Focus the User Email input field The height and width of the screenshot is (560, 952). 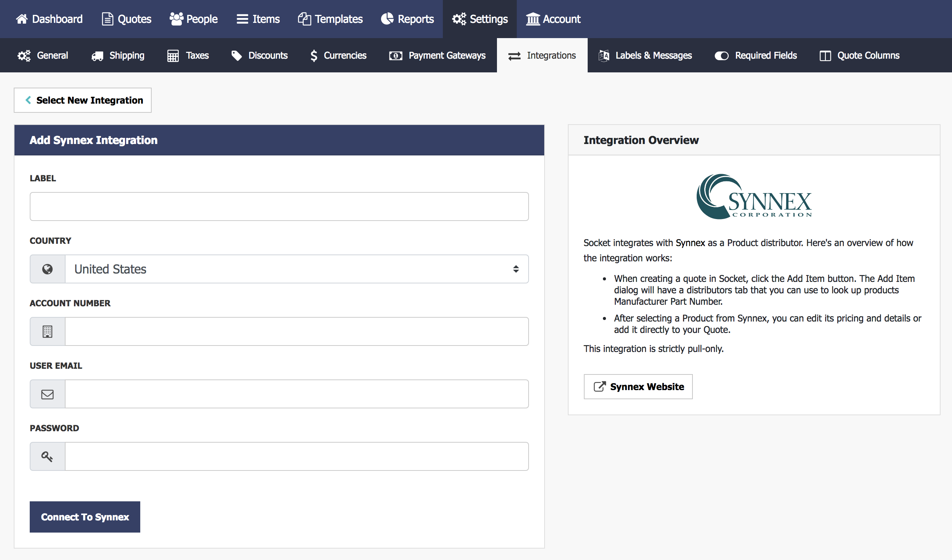coord(297,394)
